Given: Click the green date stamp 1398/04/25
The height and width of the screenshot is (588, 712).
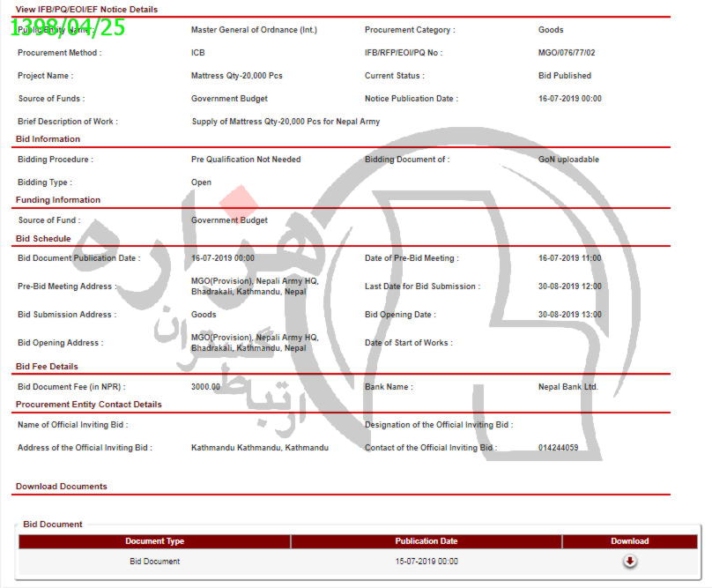Looking at the screenshot, I should click(68, 27).
